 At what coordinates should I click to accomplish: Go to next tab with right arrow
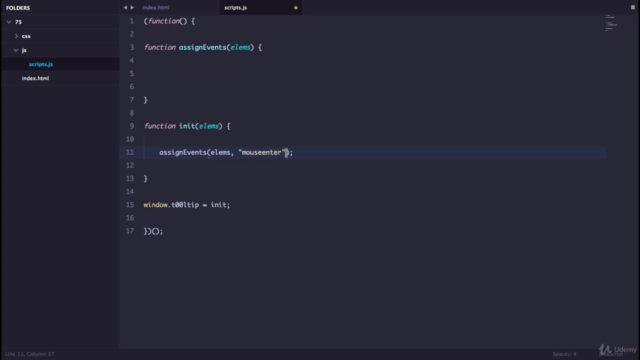tap(132, 7)
